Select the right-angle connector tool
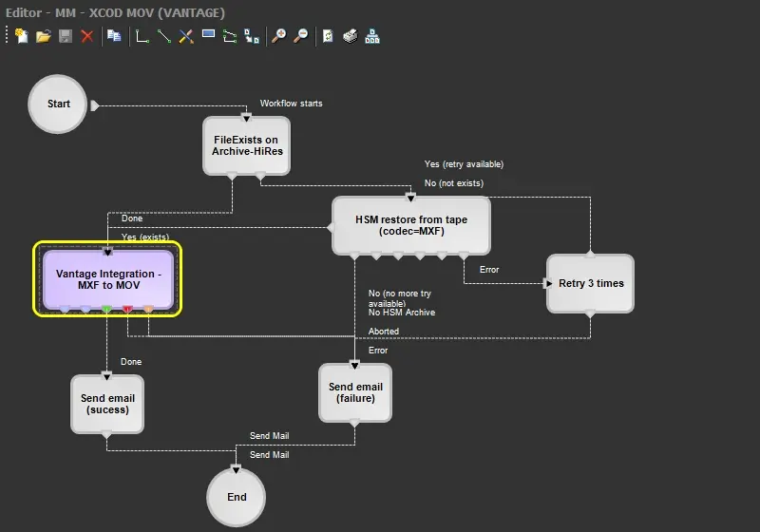The width and height of the screenshot is (760, 532). coord(142,36)
